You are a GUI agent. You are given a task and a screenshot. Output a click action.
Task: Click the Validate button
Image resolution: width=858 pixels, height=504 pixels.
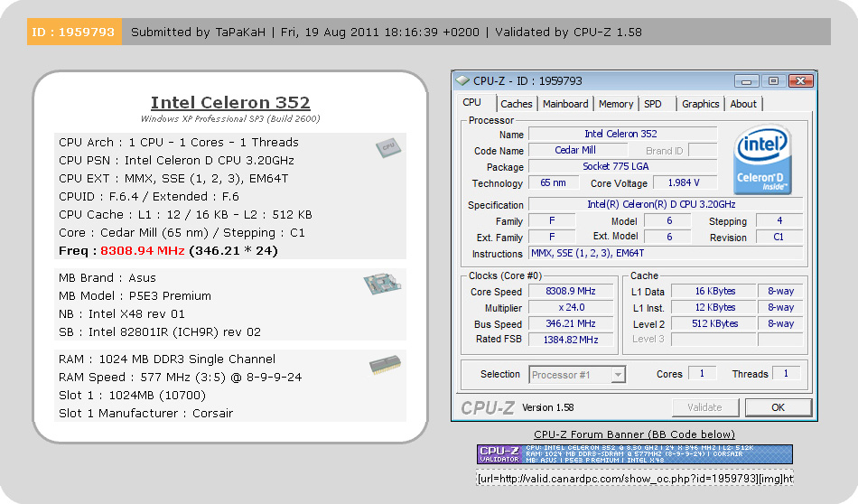[x=704, y=407]
